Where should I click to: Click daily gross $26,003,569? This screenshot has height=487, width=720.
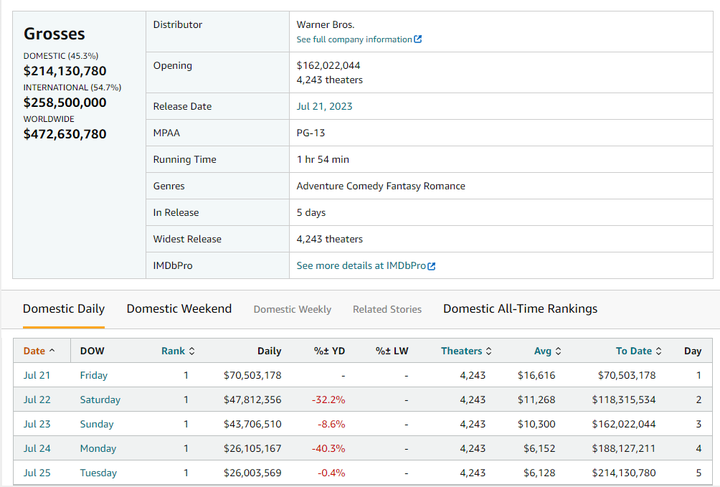[252, 473]
